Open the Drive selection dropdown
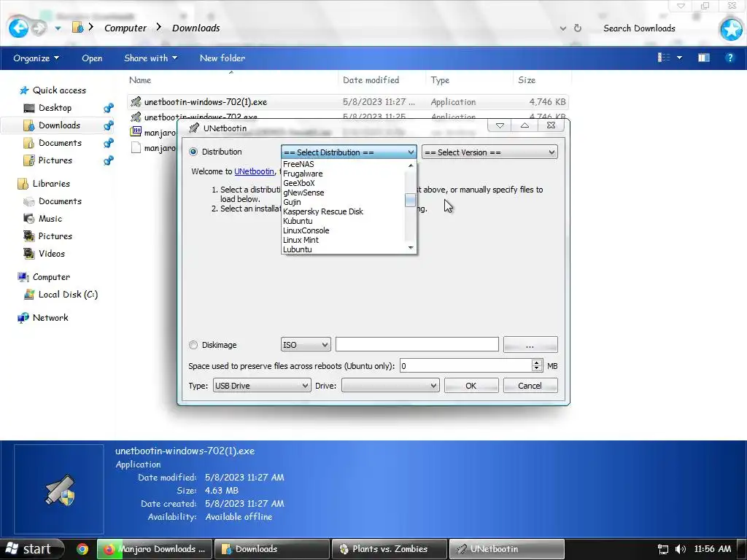Viewport: 747px width, 560px height. [390, 386]
